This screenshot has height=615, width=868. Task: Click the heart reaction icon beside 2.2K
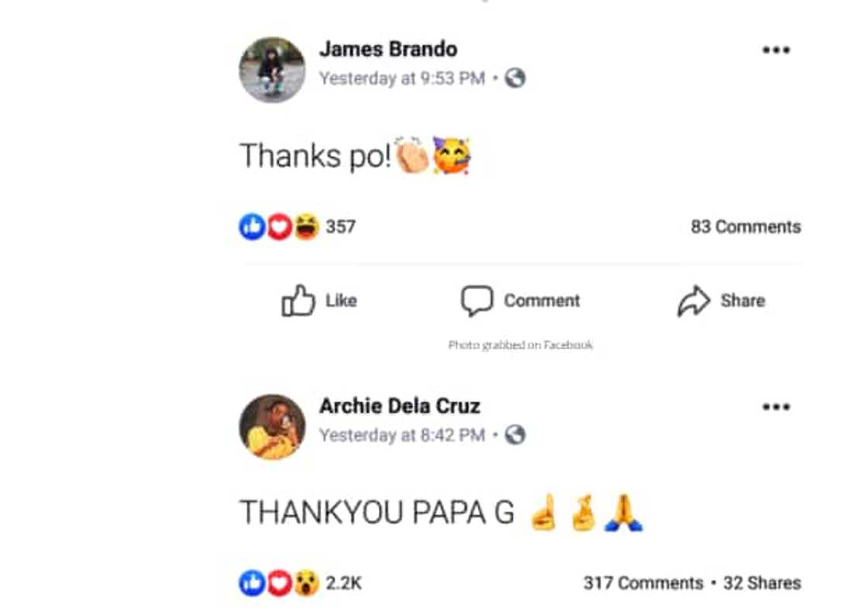click(x=280, y=583)
